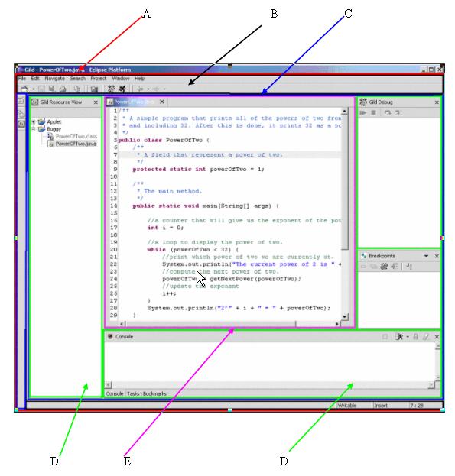Screen dimensions: 455x476
Task: Open the Project menu
Action: [x=99, y=79]
